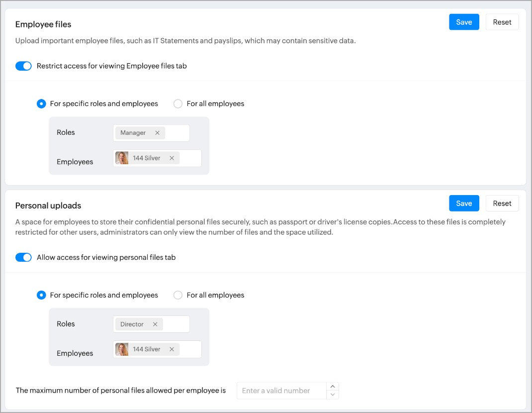
Task: Remove 144 Silver from Personal uploads employees
Action: coord(172,349)
